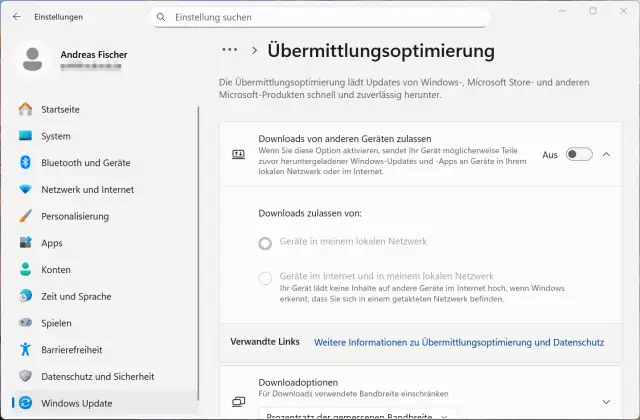Open Startseite in the sidebar

104,109
